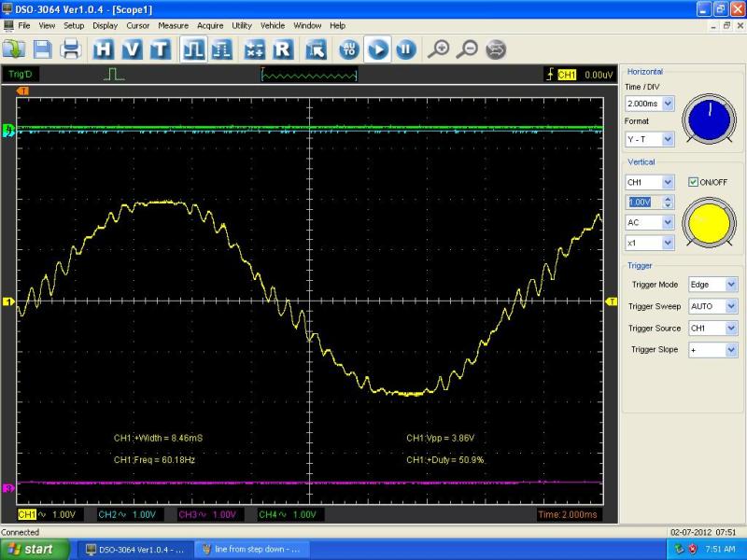
Task: Click the cursor arrow tool icon
Action: 316,49
